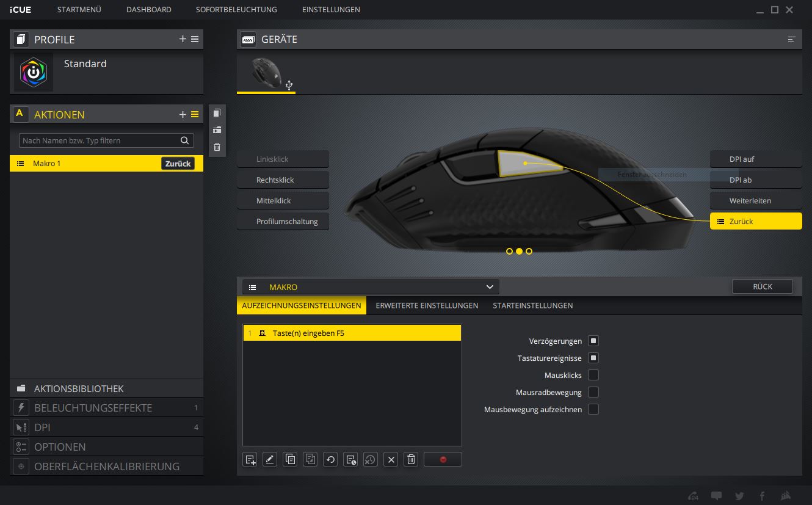Viewport: 812px width, 505px height.
Task: Open the Dashboard menu
Action: click(x=149, y=10)
